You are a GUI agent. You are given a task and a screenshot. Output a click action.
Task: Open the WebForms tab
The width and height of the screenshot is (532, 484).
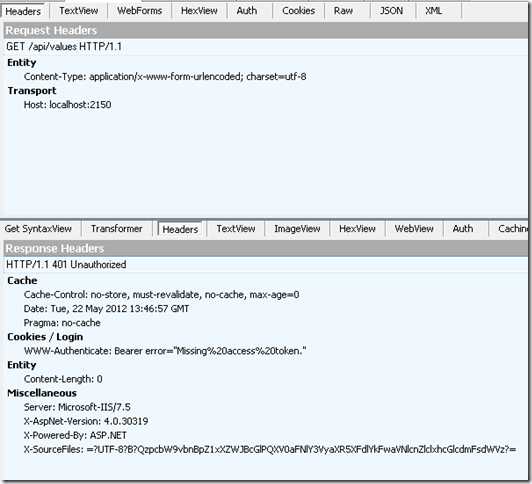click(x=139, y=11)
